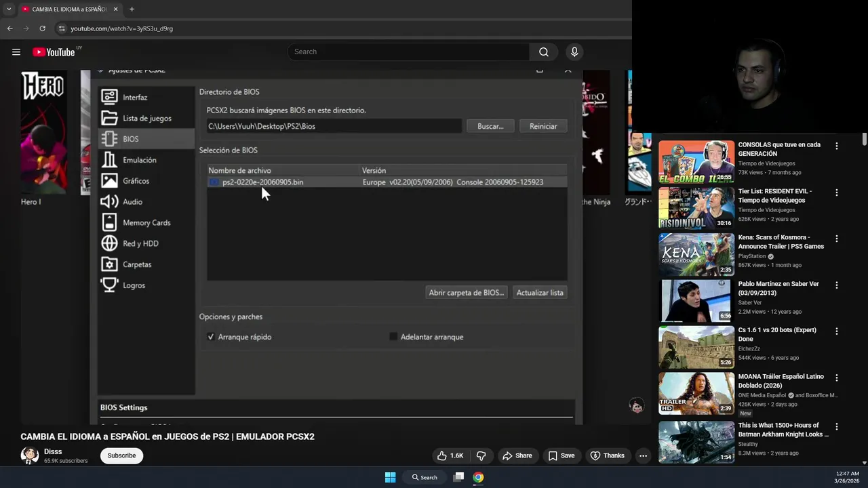
Task: Select the Memory Cards icon
Action: [x=109, y=222]
